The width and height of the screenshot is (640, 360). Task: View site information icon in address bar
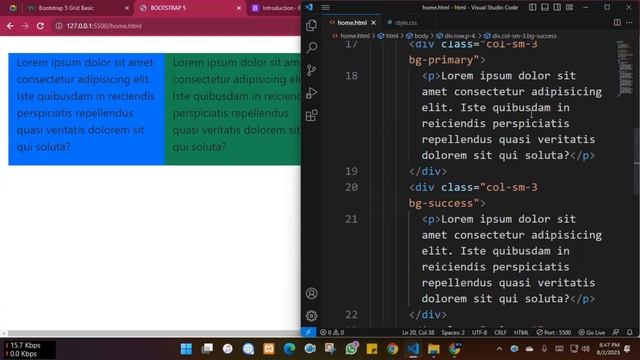coord(59,26)
